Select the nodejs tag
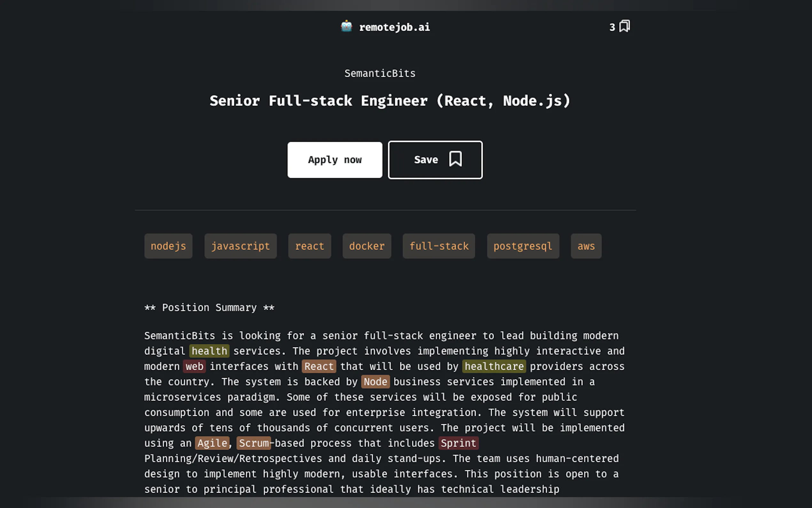The width and height of the screenshot is (812, 508). click(168, 246)
